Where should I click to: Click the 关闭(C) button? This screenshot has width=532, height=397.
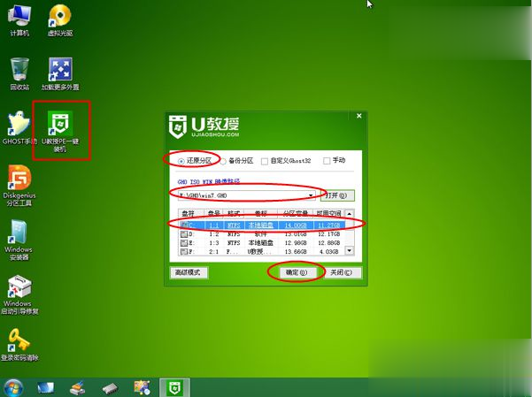coord(342,272)
